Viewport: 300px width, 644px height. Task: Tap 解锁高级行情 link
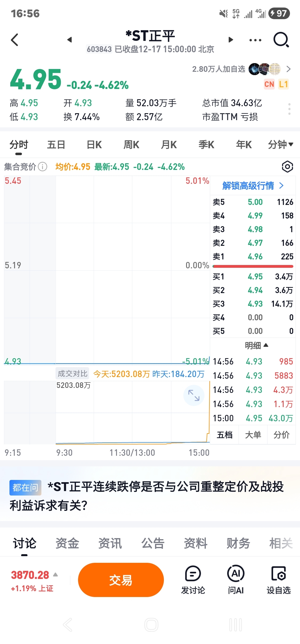click(x=253, y=185)
